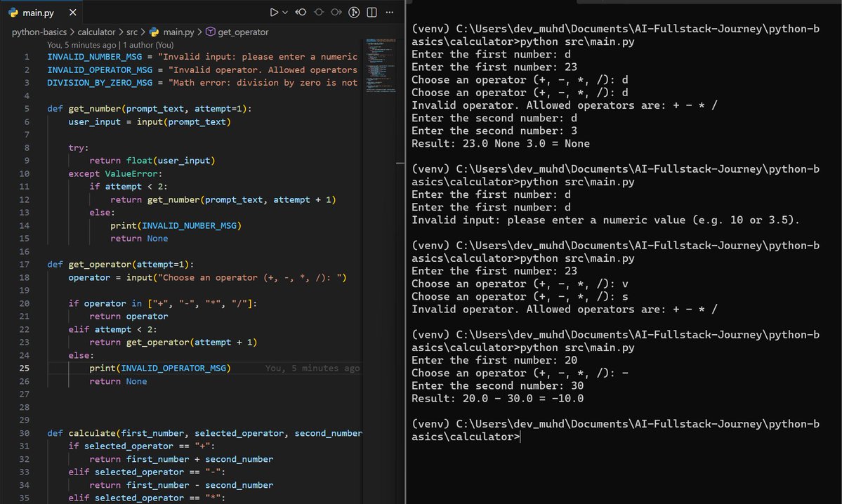Open the More Actions ellipsis menu
This screenshot has height=504, width=842.
[390, 12]
